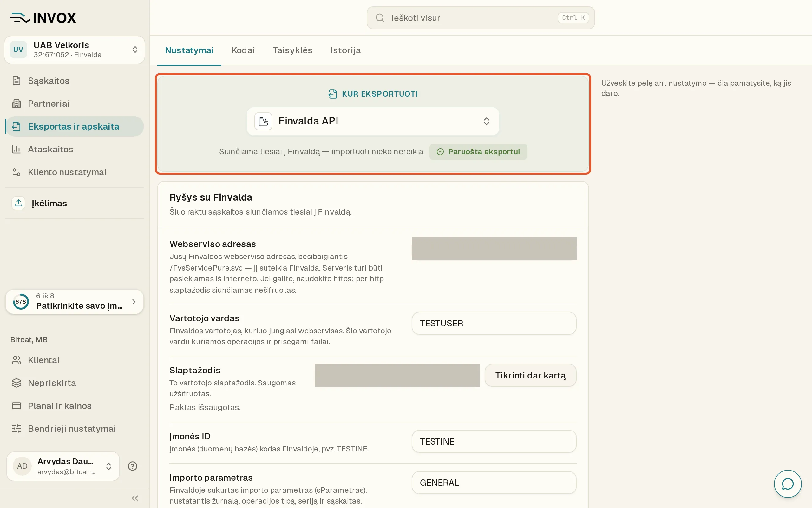Open Ataskaitos reports
This screenshot has height=508, width=812.
click(x=75, y=149)
